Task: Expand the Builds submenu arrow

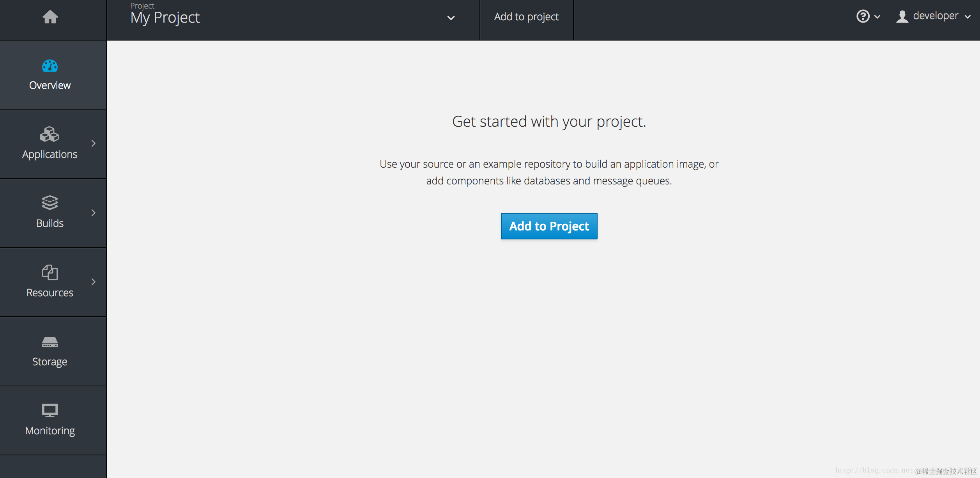Action: [94, 212]
